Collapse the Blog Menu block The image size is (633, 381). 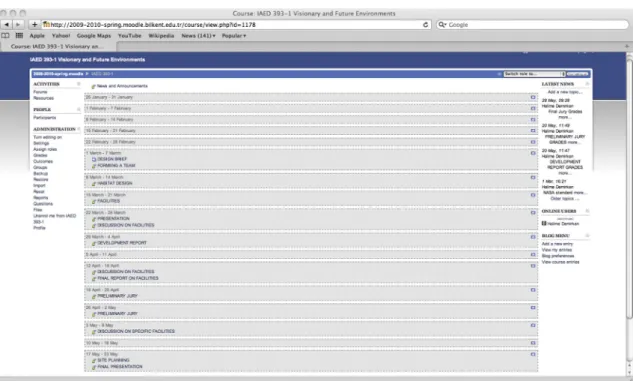(x=587, y=236)
